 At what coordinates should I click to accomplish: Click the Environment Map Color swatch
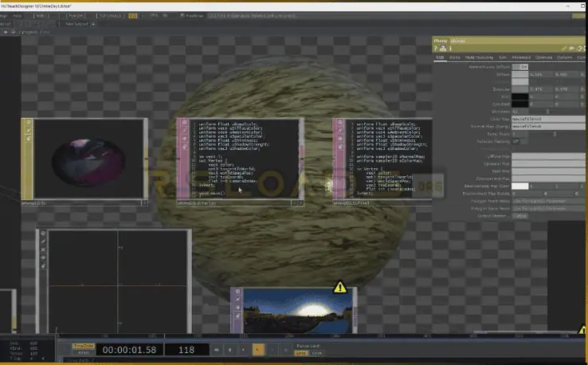click(x=519, y=186)
